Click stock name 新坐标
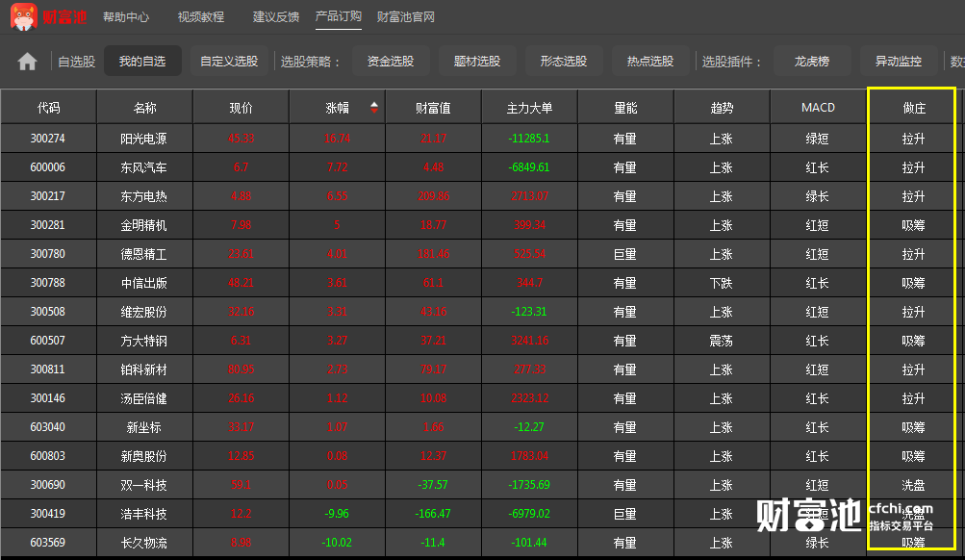This screenshot has width=965, height=560. 143,427
